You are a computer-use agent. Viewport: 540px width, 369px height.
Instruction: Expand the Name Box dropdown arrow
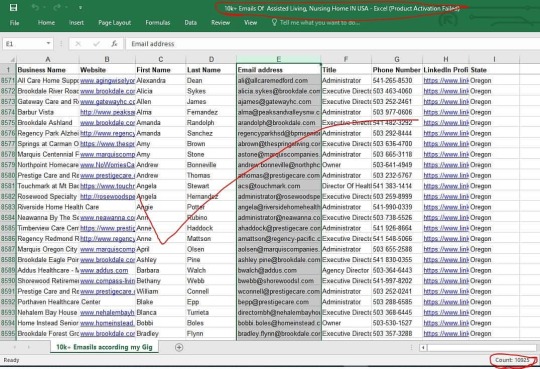tap(49, 43)
